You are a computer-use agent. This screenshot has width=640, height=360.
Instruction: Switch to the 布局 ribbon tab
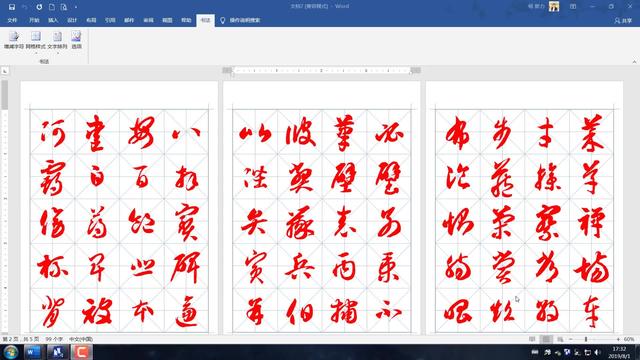point(91,20)
